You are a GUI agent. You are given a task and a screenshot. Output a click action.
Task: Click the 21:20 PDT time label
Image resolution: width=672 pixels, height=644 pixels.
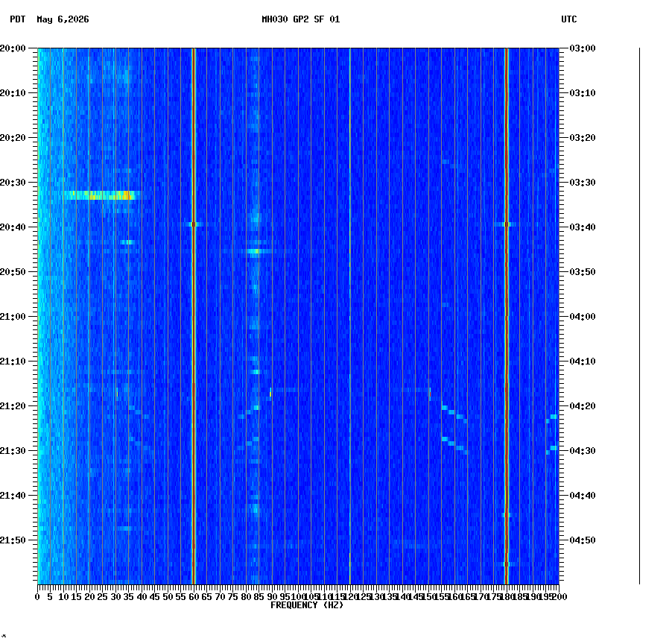pos(13,405)
